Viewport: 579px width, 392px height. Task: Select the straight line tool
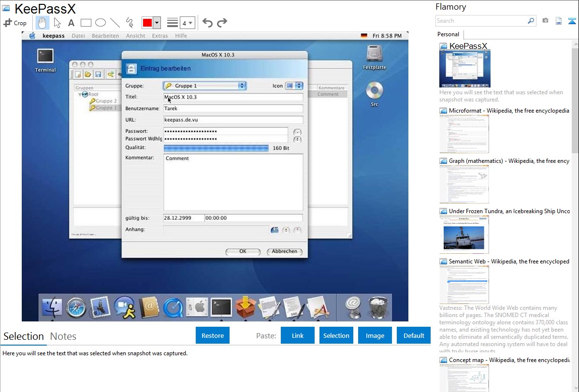click(115, 23)
